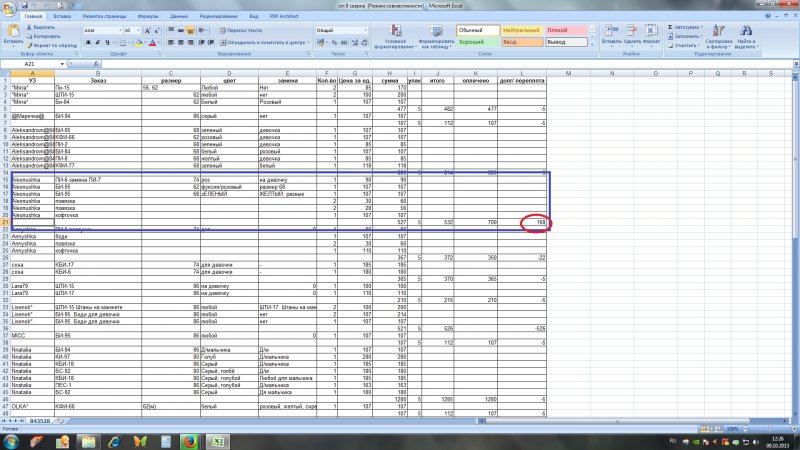Image resolution: width=800 pixels, height=450 pixels.
Task: Click the Save icon in quick access toolbar
Action: tap(24, 6)
